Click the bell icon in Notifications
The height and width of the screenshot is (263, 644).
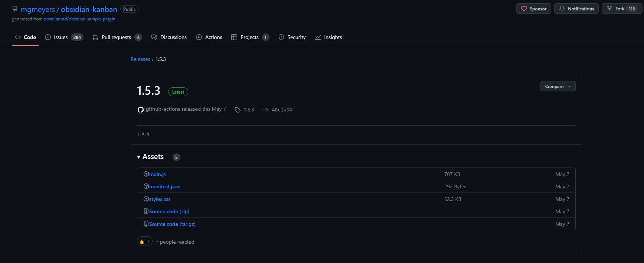[x=562, y=9]
